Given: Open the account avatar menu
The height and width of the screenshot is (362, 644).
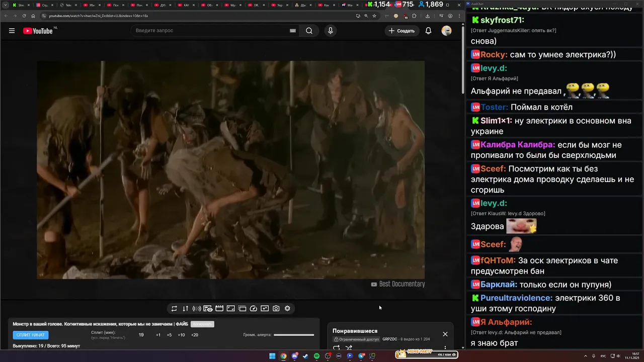Looking at the screenshot, I should (446, 31).
